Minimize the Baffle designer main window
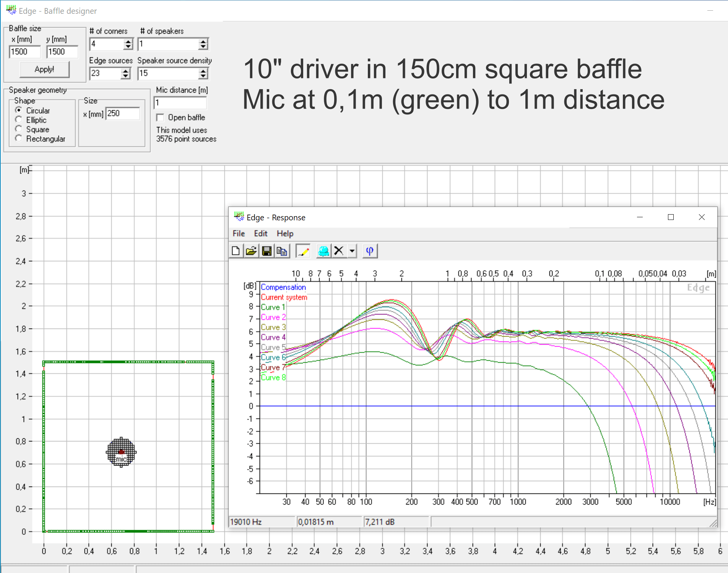The height and width of the screenshot is (573, 728). tap(710, 10)
